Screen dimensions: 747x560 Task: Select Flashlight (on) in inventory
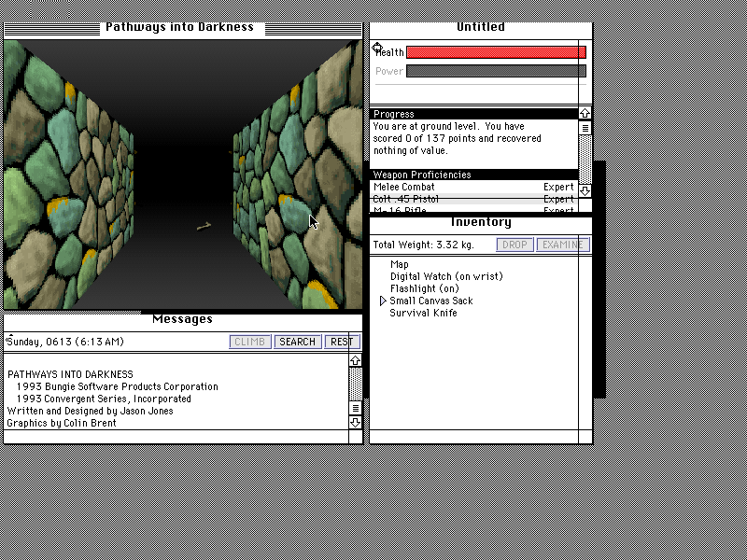pos(425,288)
